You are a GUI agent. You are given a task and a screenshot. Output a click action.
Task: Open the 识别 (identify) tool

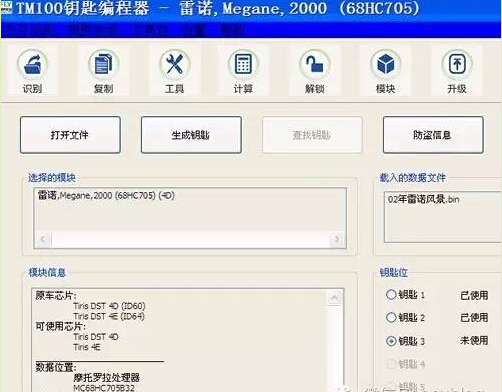pyautogui.click(x=32, y=71)
